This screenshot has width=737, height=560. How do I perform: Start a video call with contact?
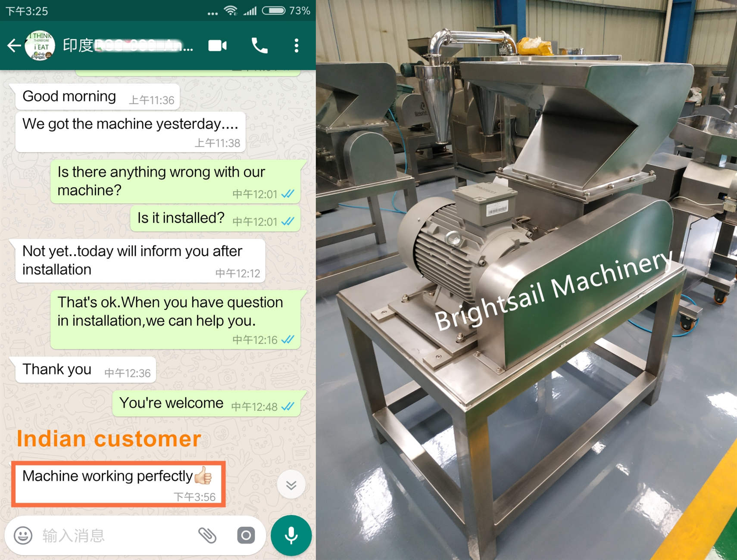tap(218, 46)
